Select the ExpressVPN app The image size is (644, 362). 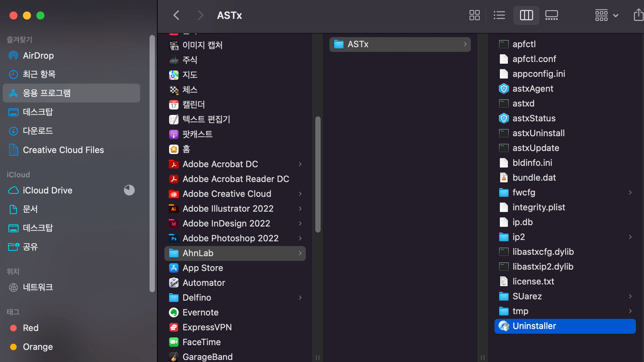point(235,327)
